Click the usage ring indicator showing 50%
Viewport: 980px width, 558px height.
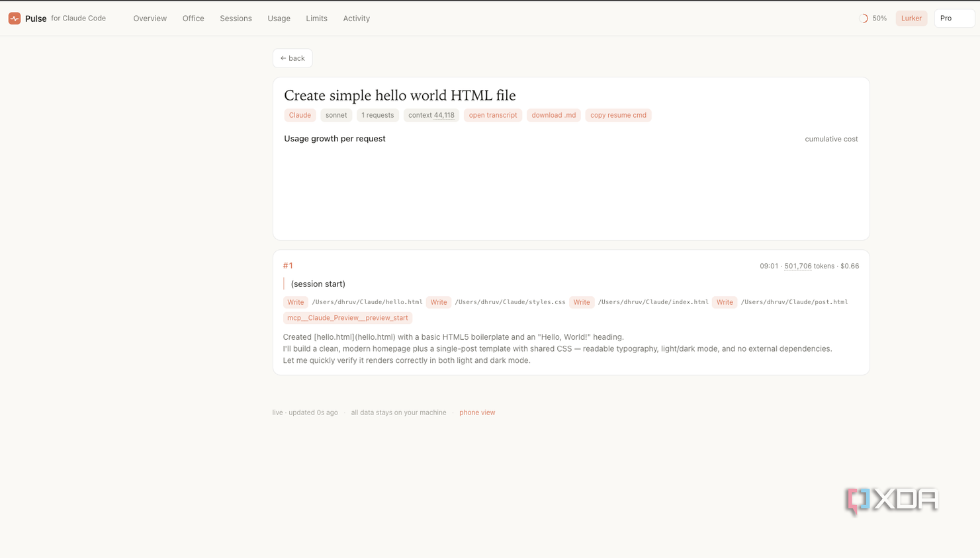point(864,19)
